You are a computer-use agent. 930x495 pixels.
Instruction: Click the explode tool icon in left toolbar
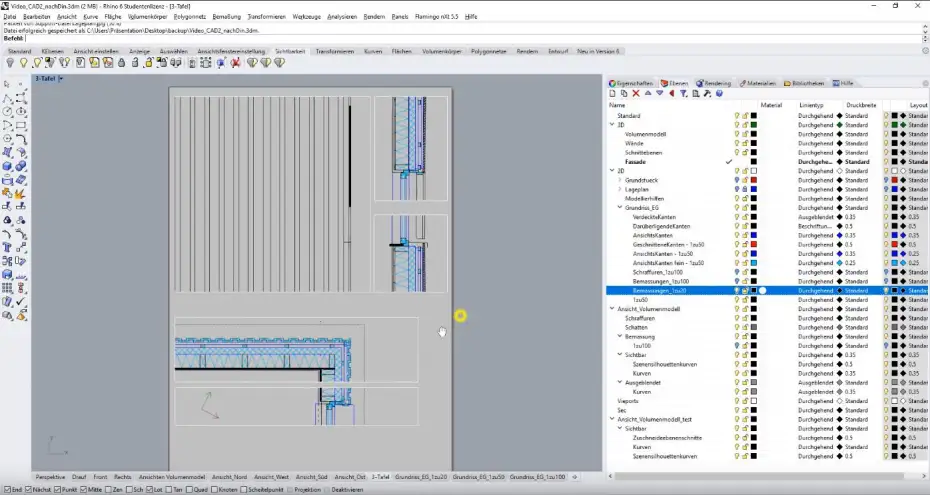pyautogui.click(x=21, y=193)
